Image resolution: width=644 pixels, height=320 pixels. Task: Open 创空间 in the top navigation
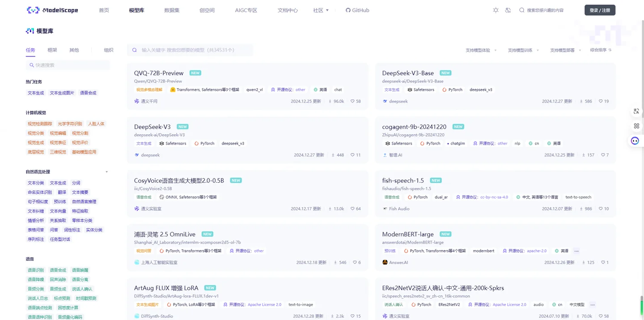click(207, 10)
